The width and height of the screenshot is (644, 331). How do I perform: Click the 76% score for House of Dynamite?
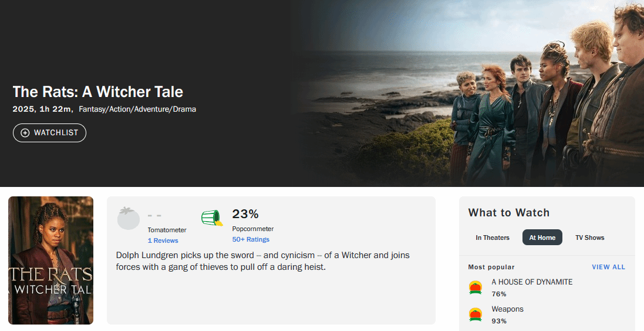tap(499, 294)
